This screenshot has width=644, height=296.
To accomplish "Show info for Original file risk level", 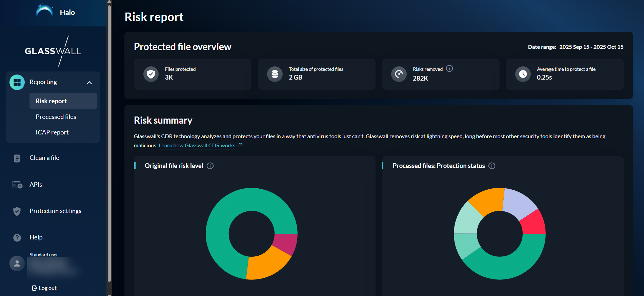I will (210, 166).
